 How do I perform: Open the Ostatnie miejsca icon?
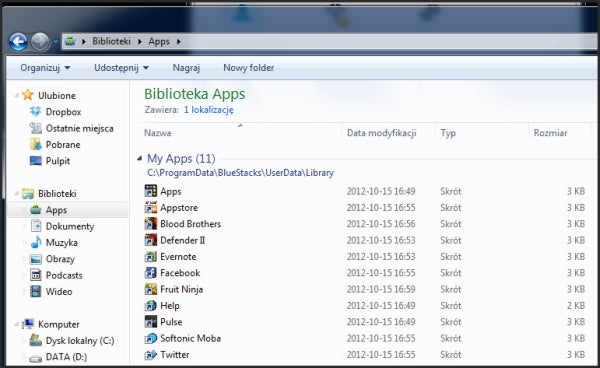[36, 128]
